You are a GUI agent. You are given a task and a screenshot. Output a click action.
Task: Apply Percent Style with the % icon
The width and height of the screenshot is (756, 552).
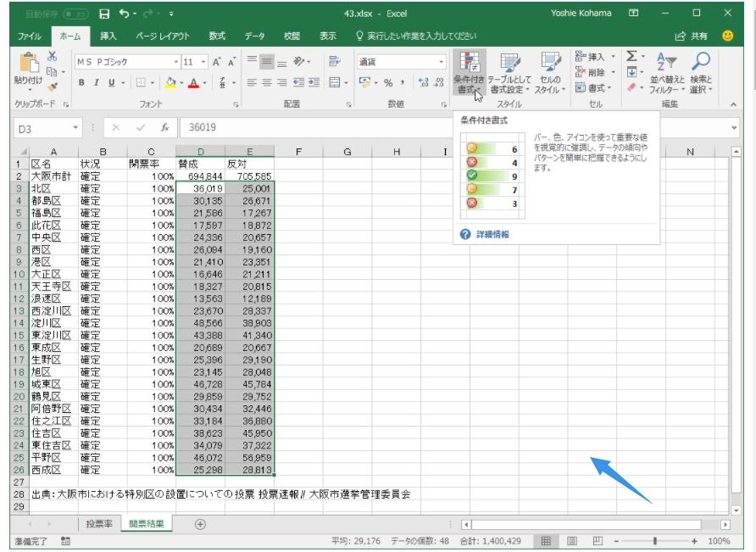click(x=388, y=83)
